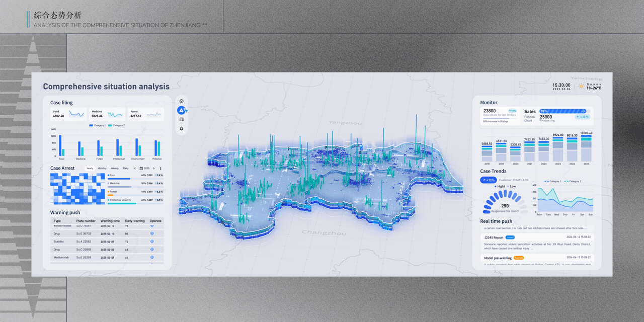This screenshot has height=322, width=644.
Task: Click the Plate number column header
Action: [86, 221]
